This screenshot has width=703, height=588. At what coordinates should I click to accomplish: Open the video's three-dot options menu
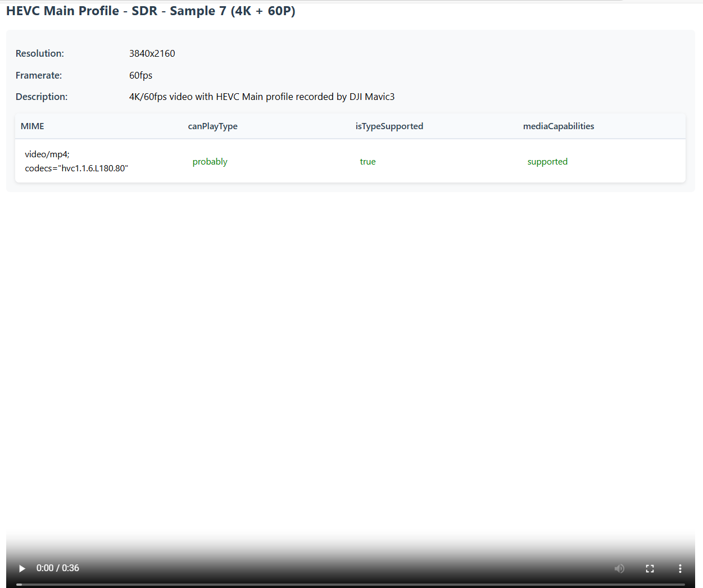[680, 568]
